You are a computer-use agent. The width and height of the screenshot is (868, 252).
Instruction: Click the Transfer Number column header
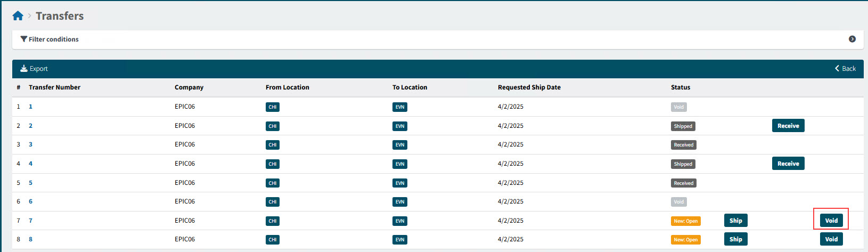(x=54, y=87)
